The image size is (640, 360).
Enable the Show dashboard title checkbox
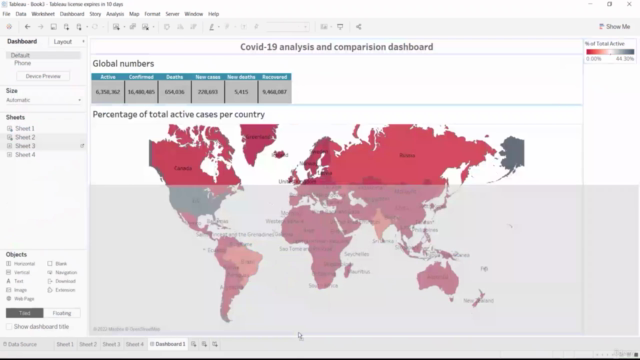pos(9,327)
